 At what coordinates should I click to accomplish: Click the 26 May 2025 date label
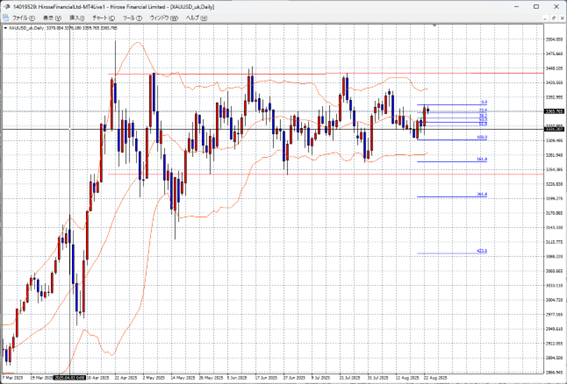pos(211,377)
